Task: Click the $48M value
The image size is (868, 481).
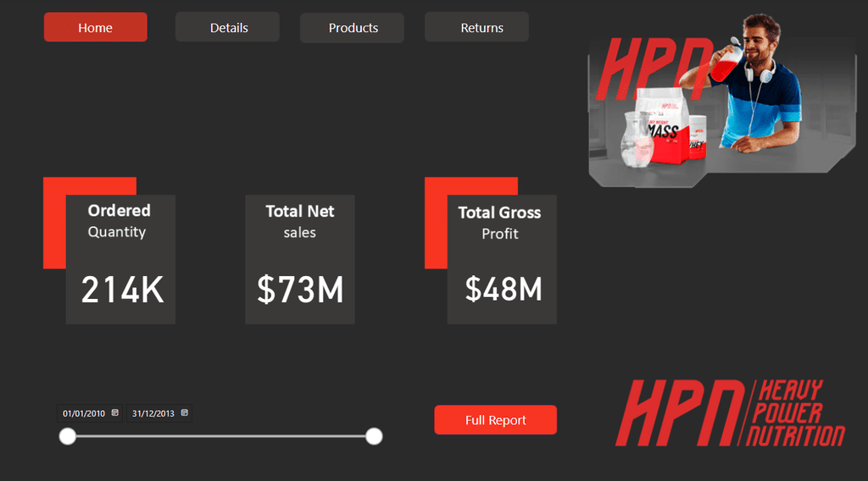Action: point(504,289)
